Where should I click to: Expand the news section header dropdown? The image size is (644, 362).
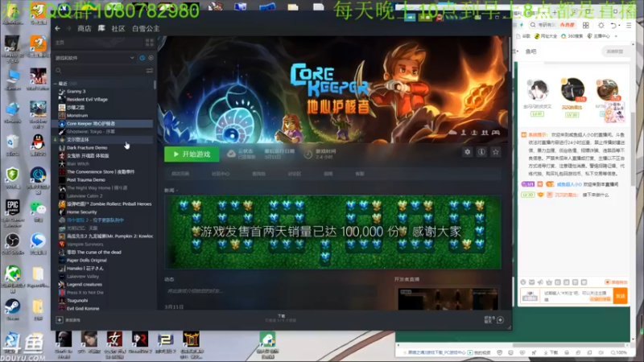click(x=171, y=191)
